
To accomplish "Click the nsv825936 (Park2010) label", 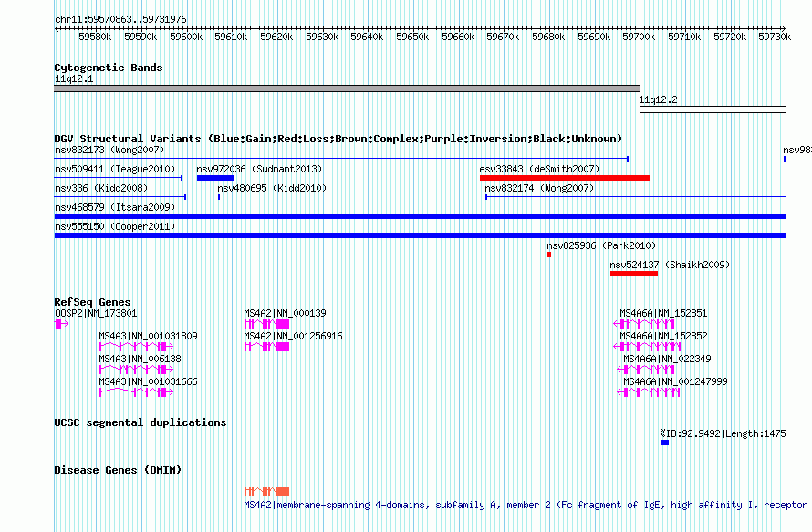I will point(601,246).
